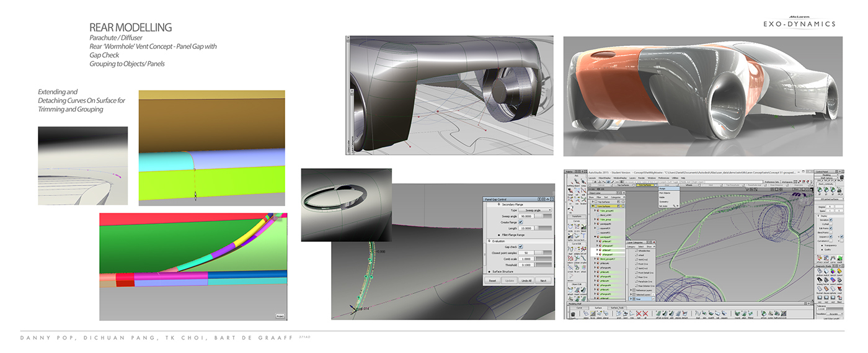Toggle Deviation display in Control Panel
Image resolution: width=868 pixels, height=353 pixels.
click(x=831, y=220)
